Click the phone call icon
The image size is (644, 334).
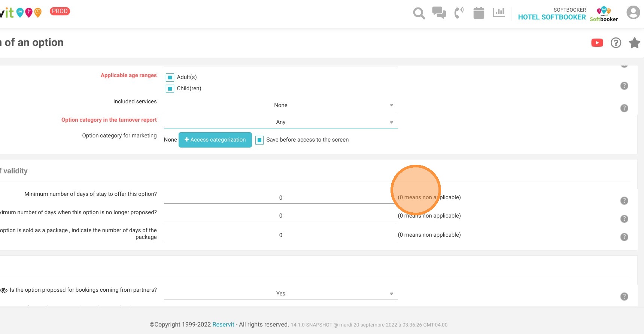coord(459,13)
